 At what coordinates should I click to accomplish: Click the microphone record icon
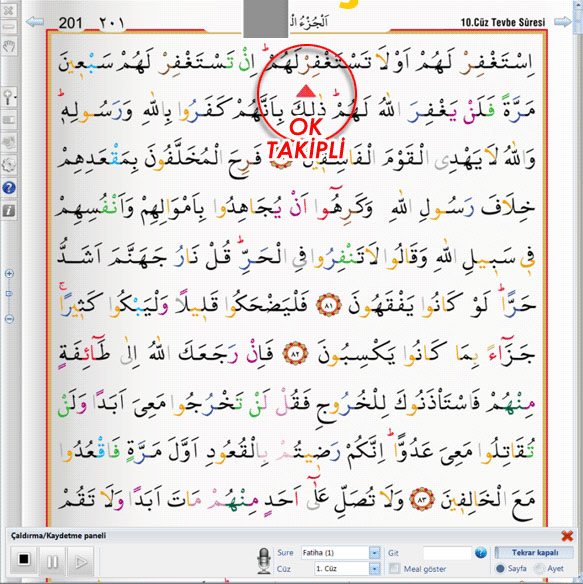click(264, 561)
